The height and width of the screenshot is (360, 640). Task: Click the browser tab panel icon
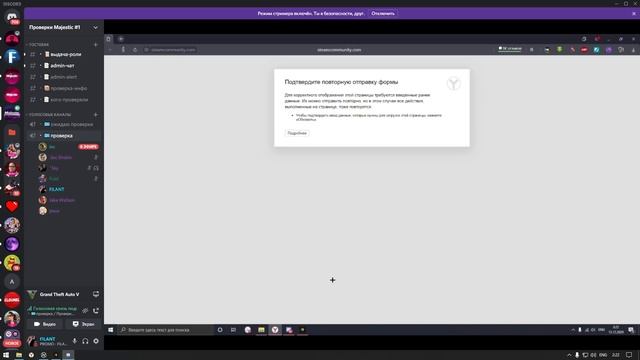(x=108, y=39)
